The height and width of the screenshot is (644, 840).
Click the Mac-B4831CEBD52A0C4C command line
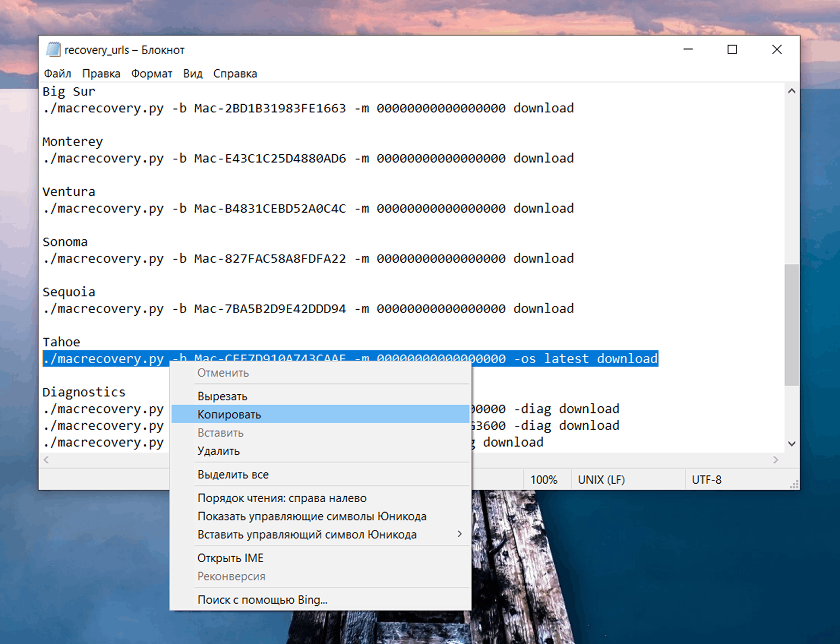(308, 209)
